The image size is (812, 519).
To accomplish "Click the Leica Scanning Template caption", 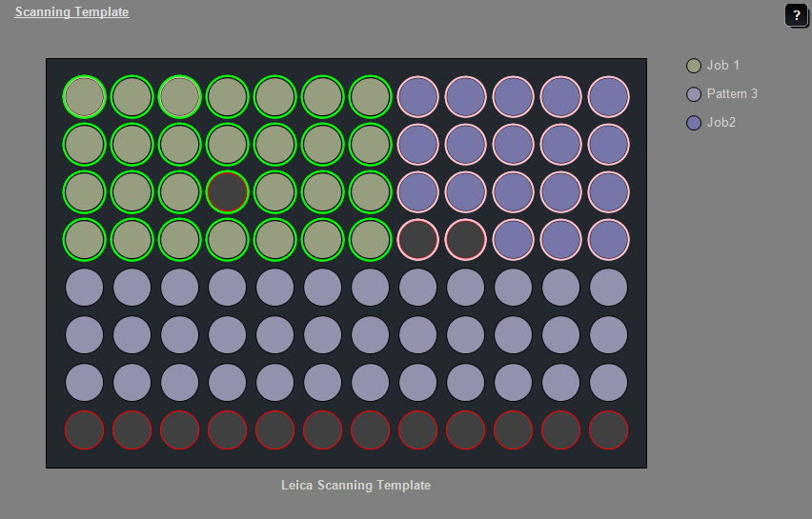I will point(355,485).
